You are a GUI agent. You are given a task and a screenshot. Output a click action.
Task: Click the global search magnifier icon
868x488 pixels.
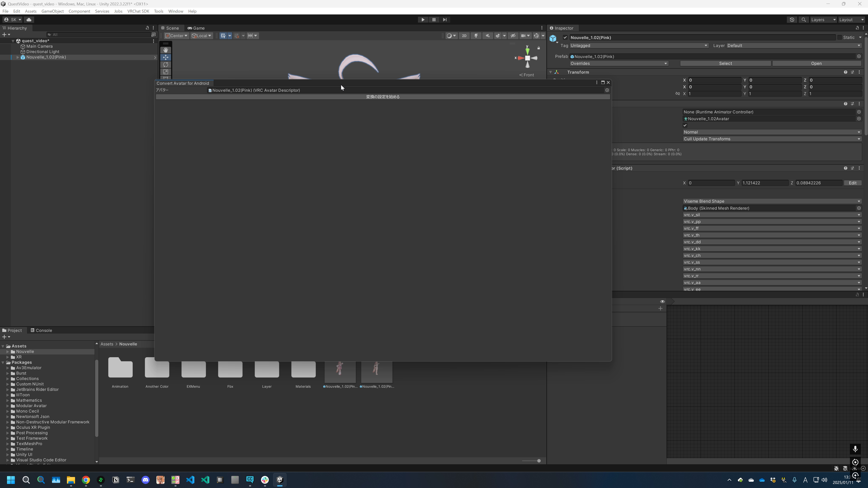[804, 19]
